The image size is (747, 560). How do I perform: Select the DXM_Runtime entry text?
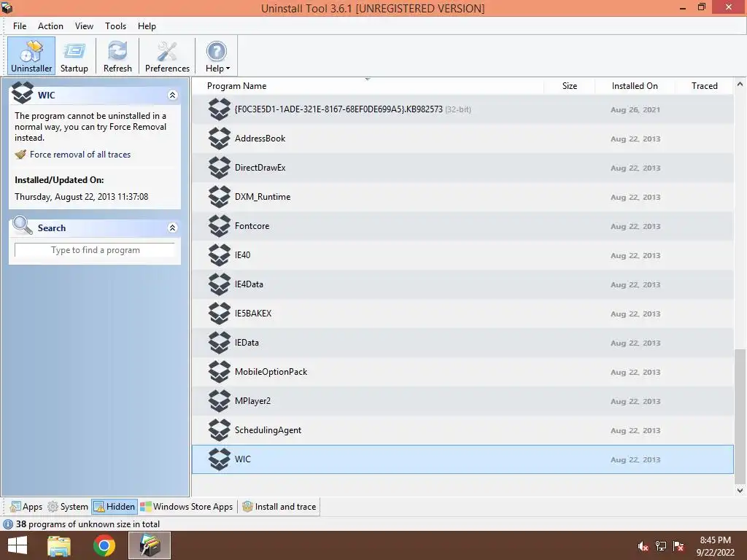tap(263, 197)
